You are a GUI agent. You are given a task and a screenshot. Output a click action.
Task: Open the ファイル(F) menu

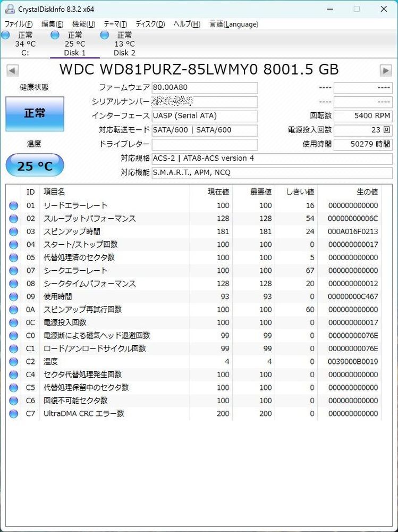click(19, 24)
